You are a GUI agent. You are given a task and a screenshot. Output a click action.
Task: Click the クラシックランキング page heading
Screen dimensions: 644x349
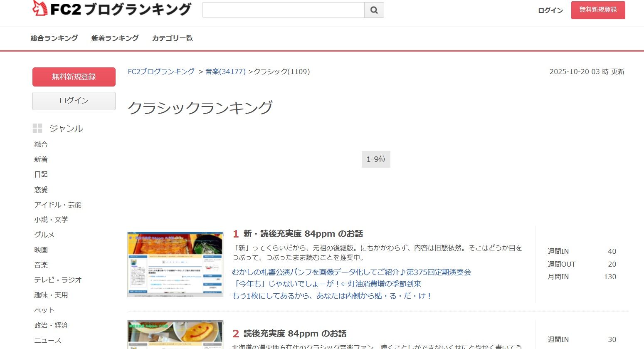click(200, 108)
